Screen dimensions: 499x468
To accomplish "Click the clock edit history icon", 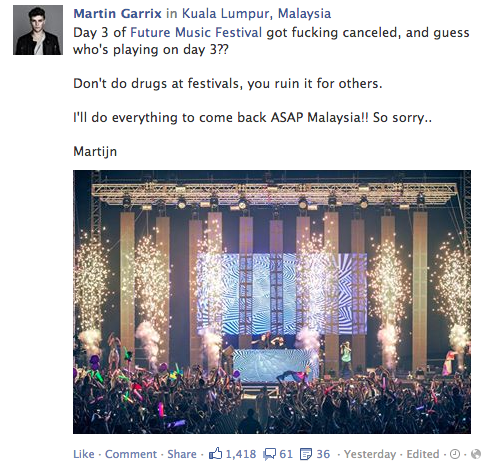I will pos(455,454).
